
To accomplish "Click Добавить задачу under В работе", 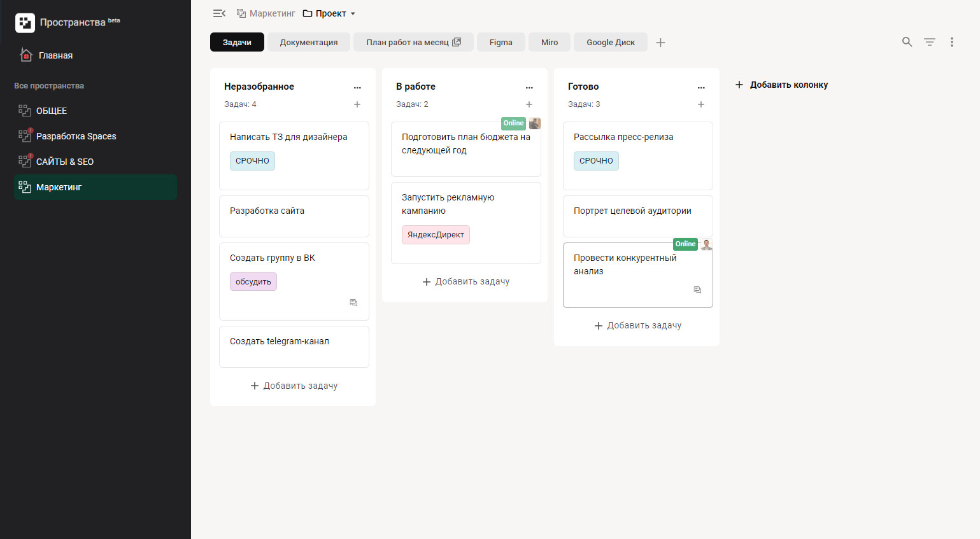I will point(465,281).
